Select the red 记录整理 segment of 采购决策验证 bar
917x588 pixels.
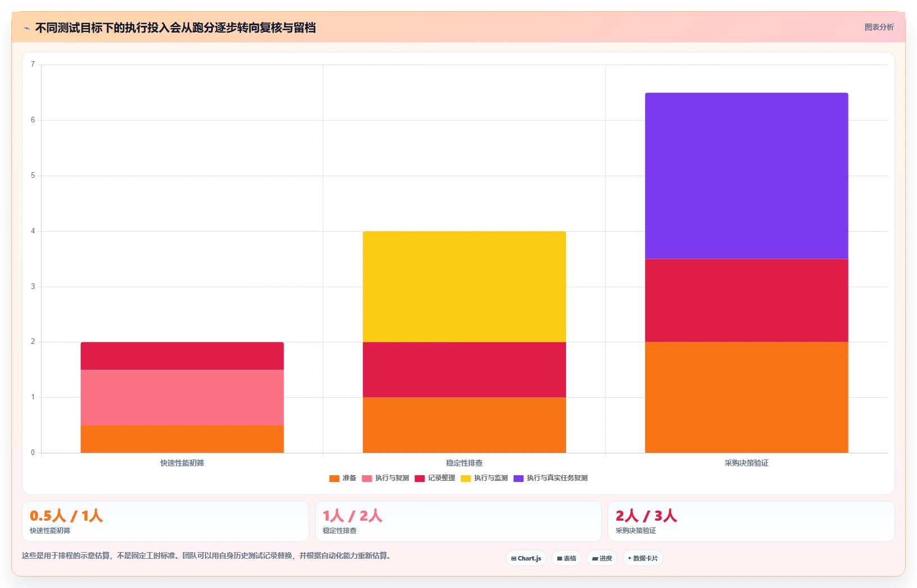point(746,300)
